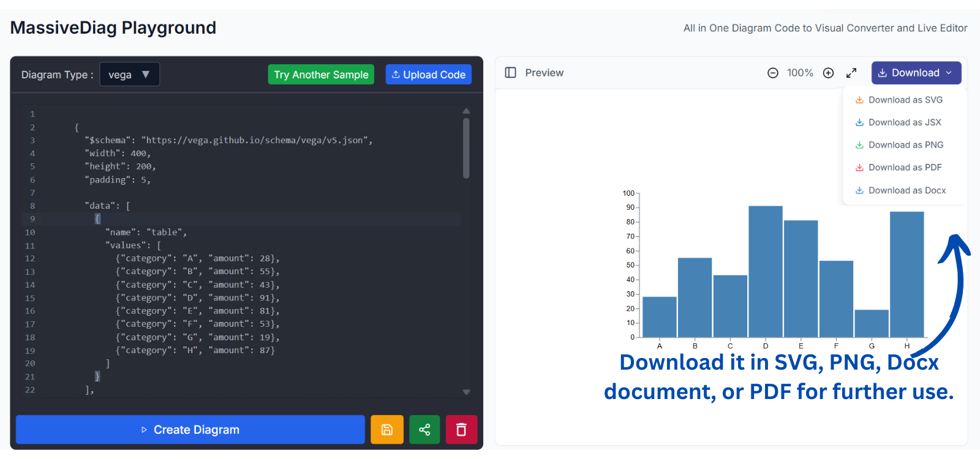Open the Diagram Type vega dropdown

[129, 75]
